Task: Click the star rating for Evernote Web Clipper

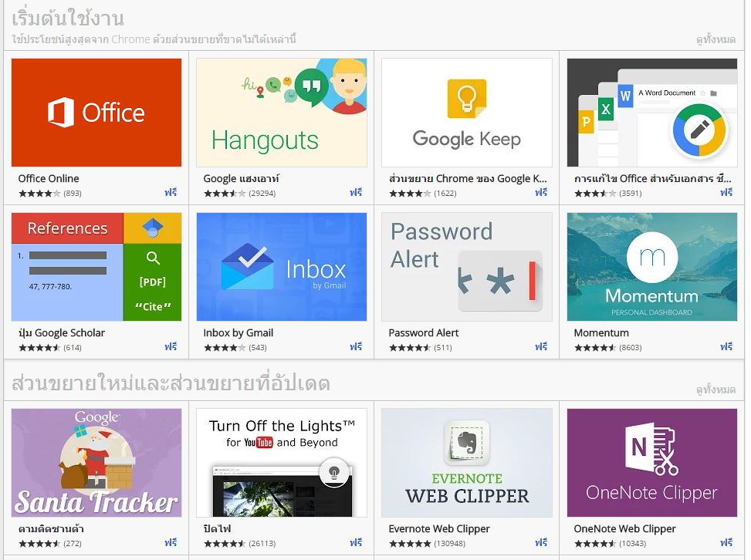Action: [x=410, y=544]
